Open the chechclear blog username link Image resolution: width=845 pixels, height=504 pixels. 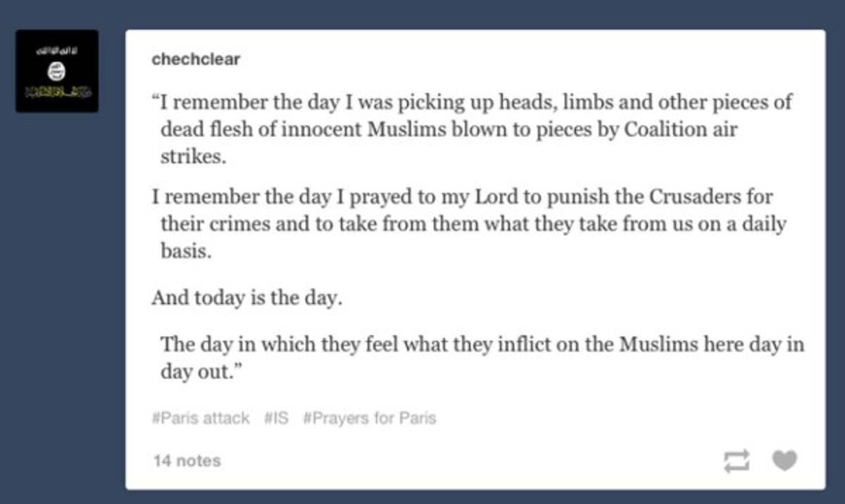(196, 59)
